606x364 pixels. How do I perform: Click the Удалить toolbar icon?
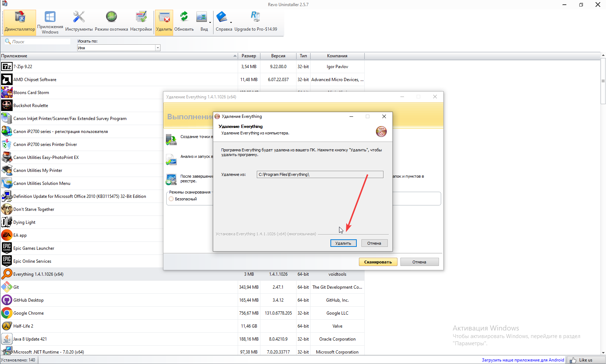164,22
